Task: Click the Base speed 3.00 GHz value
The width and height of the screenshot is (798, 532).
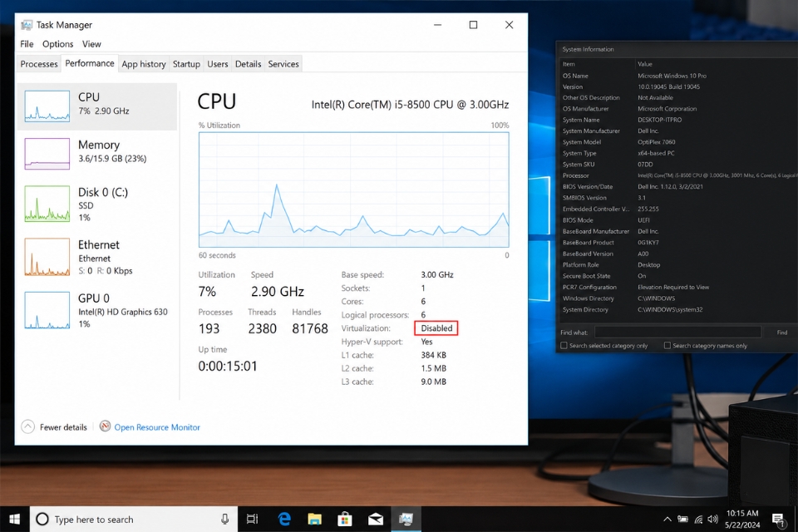Action: point(437,274)
